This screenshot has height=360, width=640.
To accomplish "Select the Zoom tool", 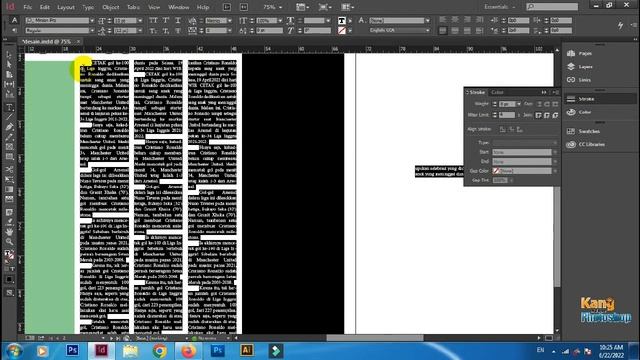I will click(9, 241).
